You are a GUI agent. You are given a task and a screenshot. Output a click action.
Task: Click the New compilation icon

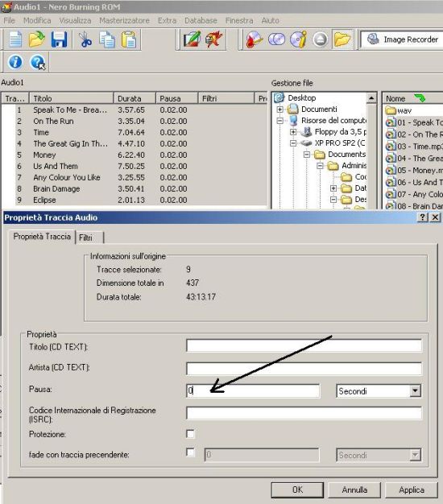point(15,39)
